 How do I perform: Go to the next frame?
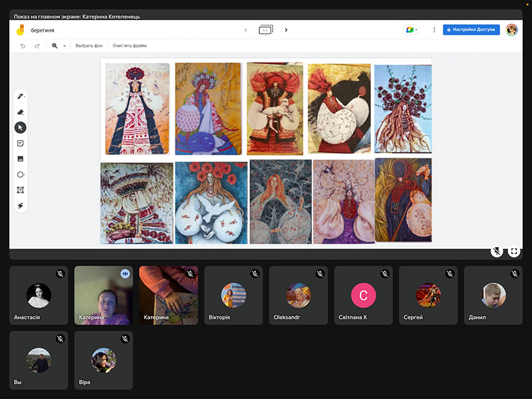286,30
